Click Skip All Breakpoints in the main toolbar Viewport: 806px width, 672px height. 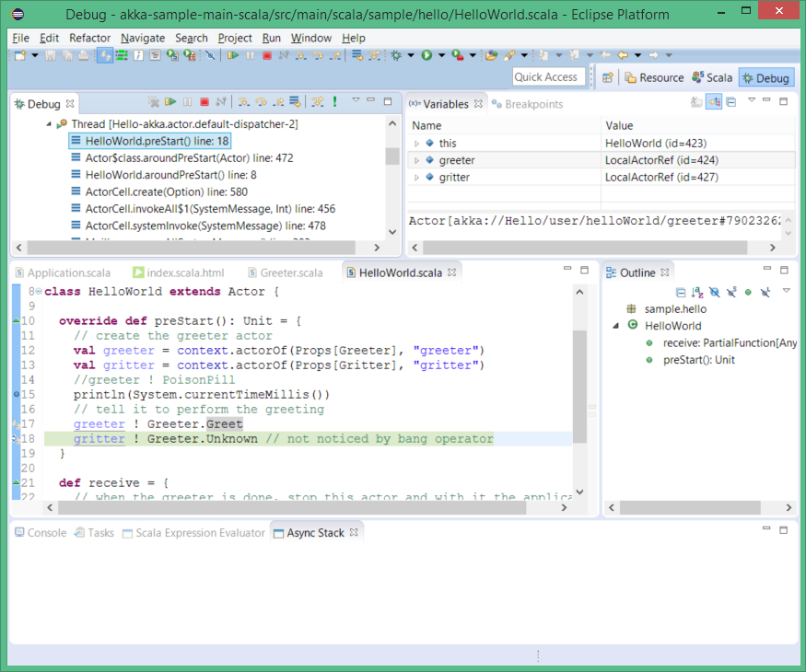(x=210, y=56)
